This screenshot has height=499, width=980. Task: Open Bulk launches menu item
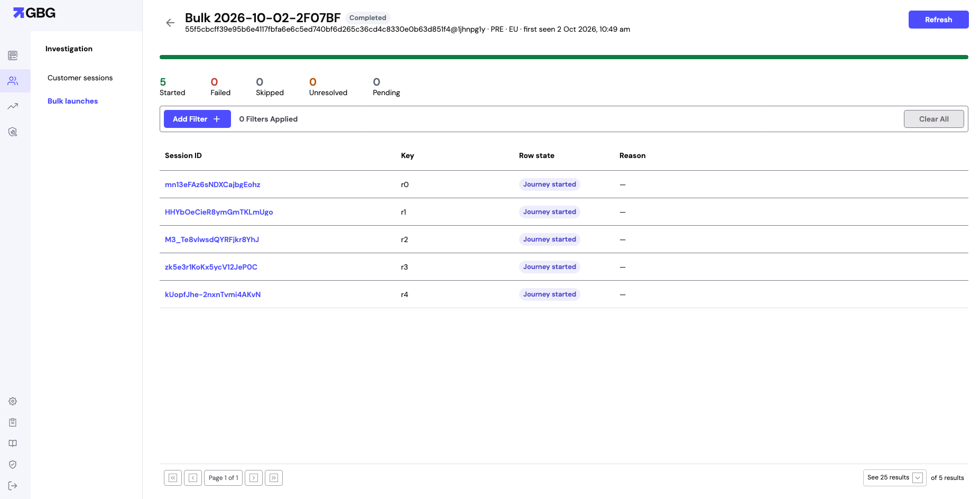tap(73, 101)
